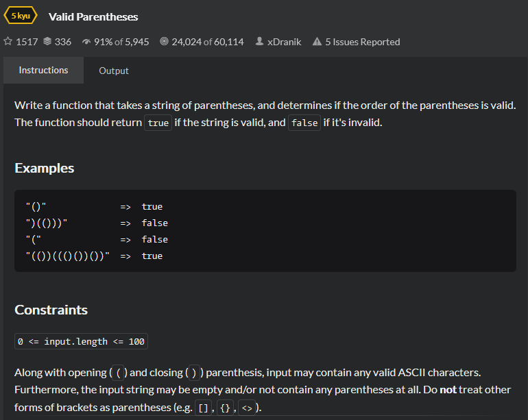
Task: Click the input.length constraint code box
Action: click(x=81, y=341)
